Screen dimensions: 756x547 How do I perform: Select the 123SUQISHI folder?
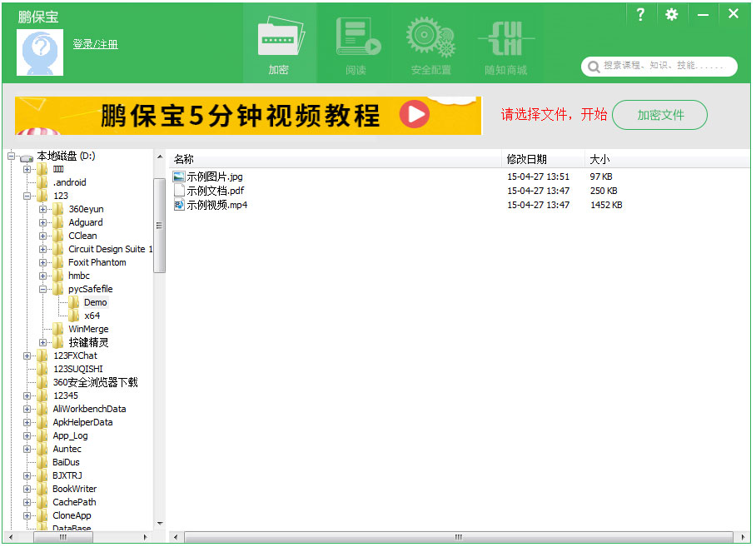78,369
